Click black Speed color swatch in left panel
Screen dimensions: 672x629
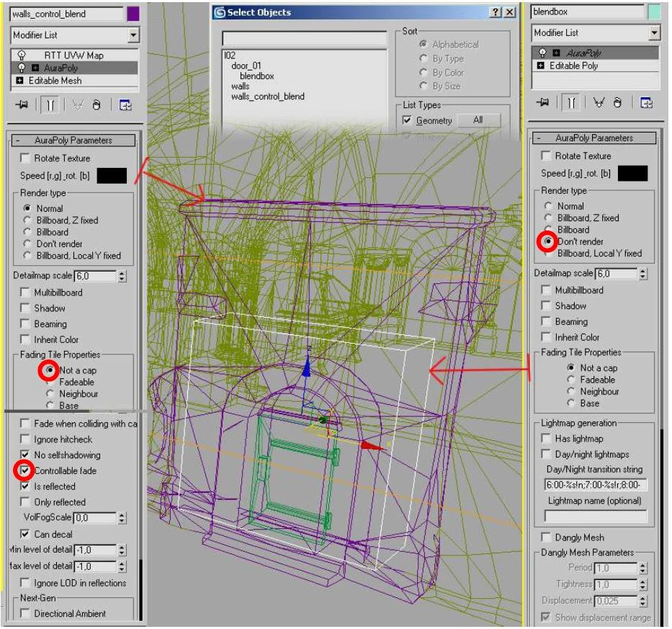pyautogui.click(x=112, y=176)
